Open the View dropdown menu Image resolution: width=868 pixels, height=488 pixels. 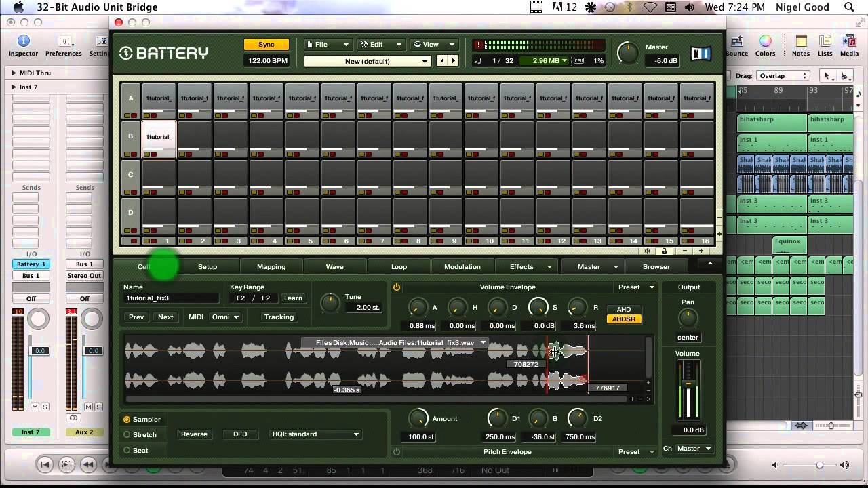434,45
